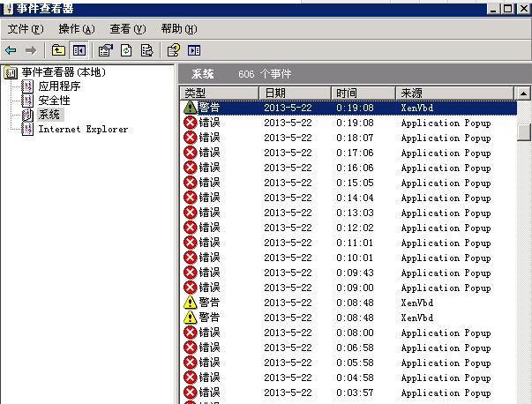
Task: Sort events by 时间 column header
Action: pyautogui.click(x=362, y=93)
